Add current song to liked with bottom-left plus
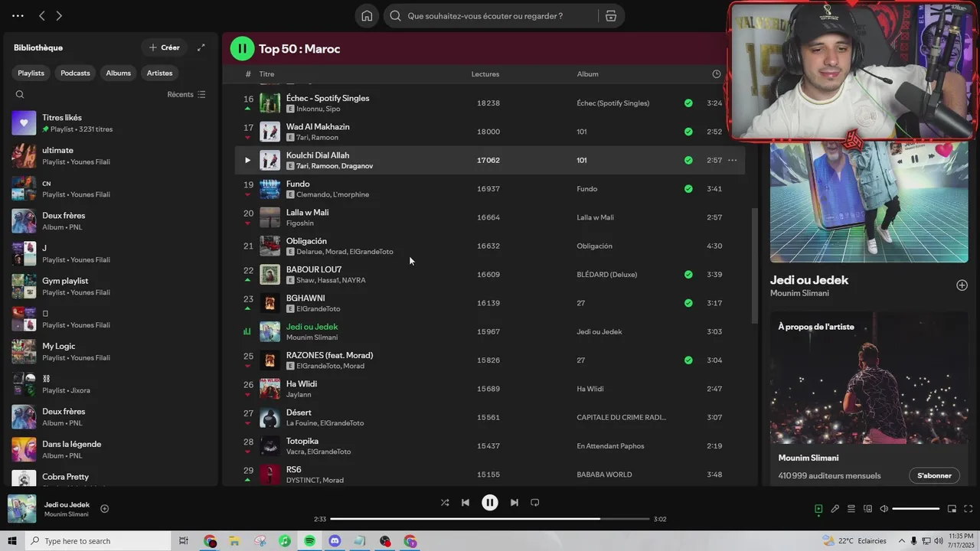Screen dimensions: 980x551 click(x=105, y=509)
